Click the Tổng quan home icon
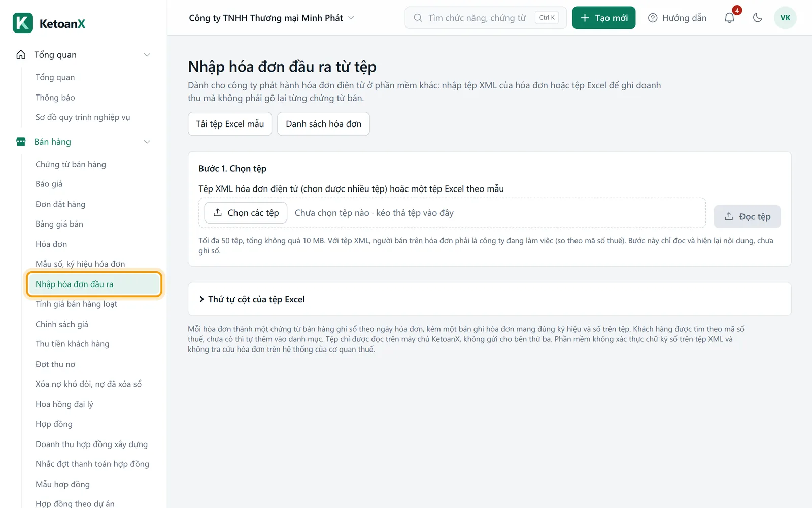The width and height of the screenshot is (812, 508). 21,54
